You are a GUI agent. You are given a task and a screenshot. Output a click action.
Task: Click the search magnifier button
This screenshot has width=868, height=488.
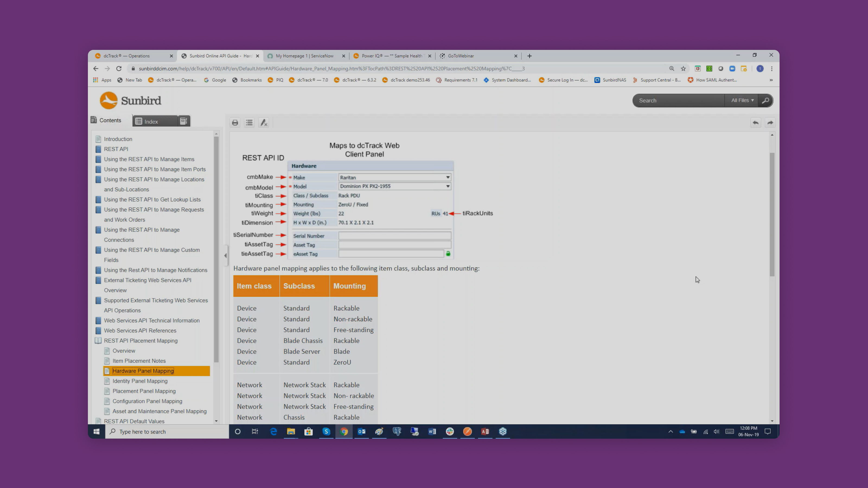pos(765,100)
